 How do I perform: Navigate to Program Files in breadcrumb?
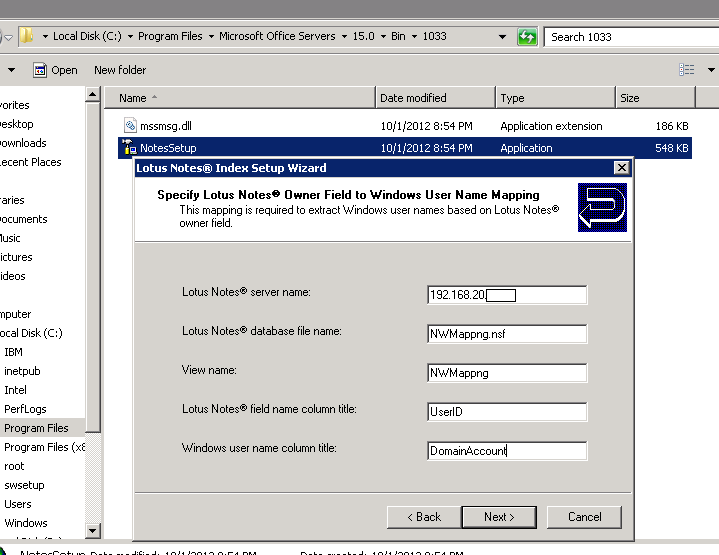coord(170,36)
